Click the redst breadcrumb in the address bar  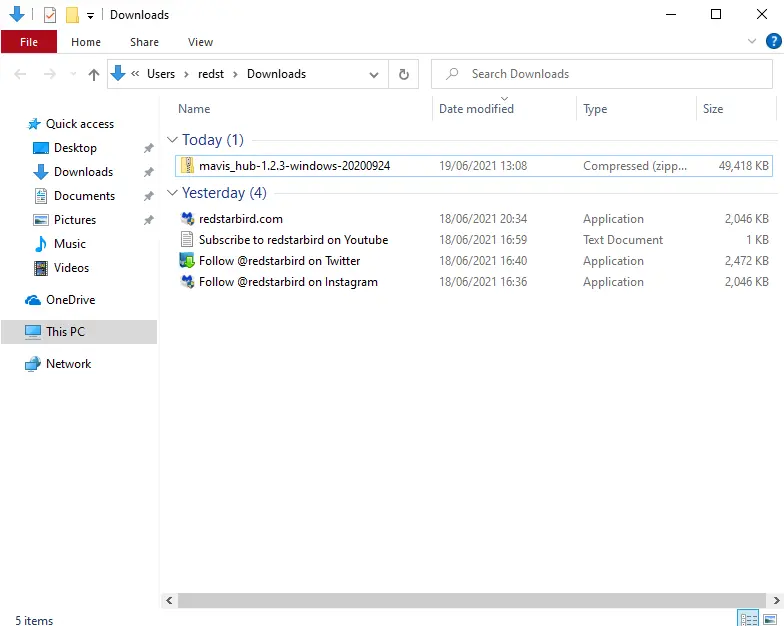(211, 74)
